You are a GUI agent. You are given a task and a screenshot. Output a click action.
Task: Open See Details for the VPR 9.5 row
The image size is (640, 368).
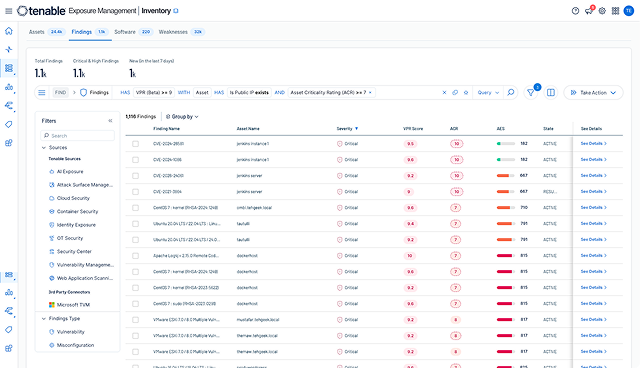[x=593, y=144]
